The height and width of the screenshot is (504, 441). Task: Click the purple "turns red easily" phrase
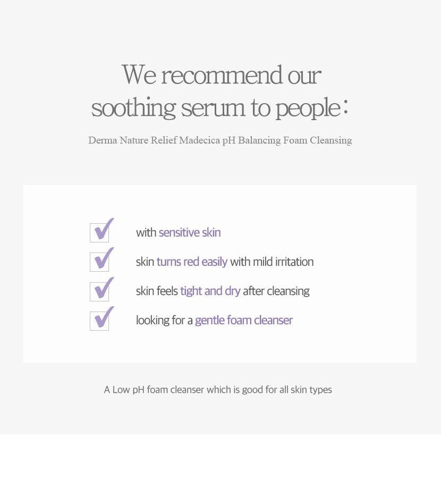click(192, 262)
